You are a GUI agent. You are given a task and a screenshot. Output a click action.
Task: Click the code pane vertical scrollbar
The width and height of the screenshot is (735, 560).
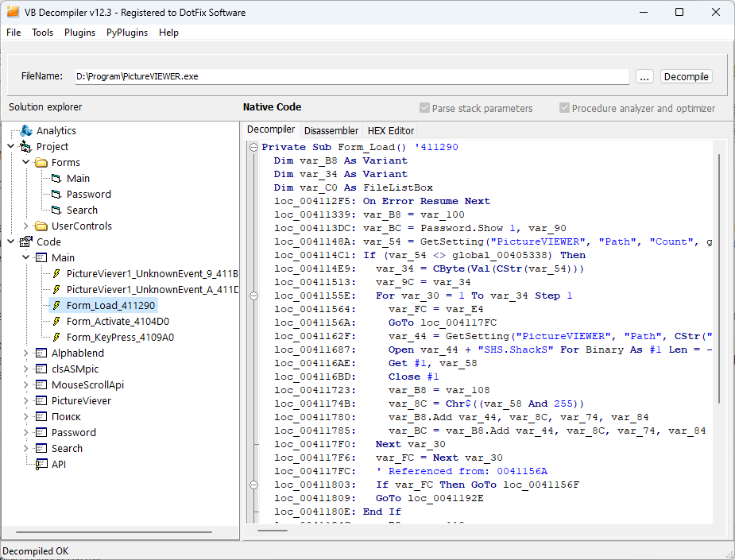[719, 278]
